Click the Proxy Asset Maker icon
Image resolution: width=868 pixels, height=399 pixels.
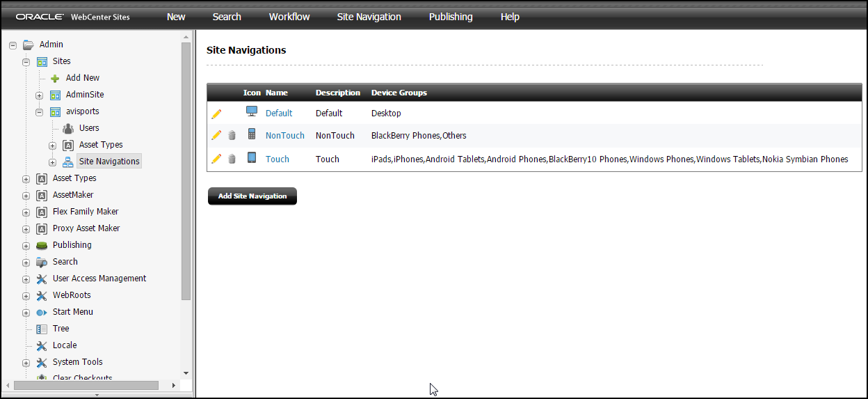pos(42,228)
